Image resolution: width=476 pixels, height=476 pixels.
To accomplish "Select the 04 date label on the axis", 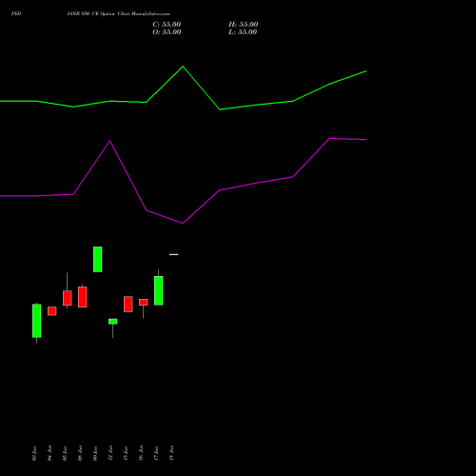I will pyautogui.click(x=50, y=453).
